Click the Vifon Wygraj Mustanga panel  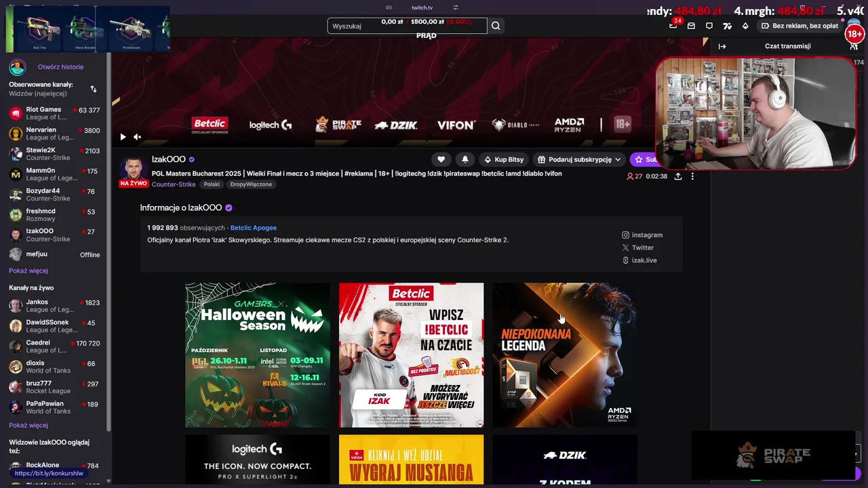coord(412,460)
